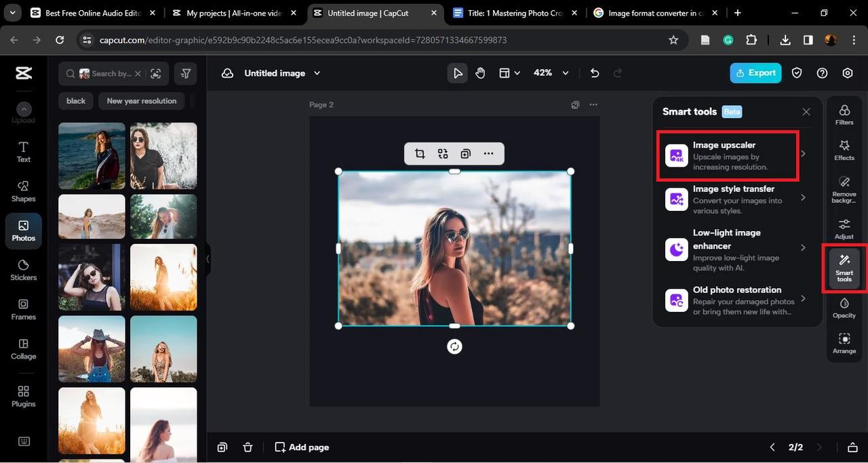Click the Export button

point(755,73)
